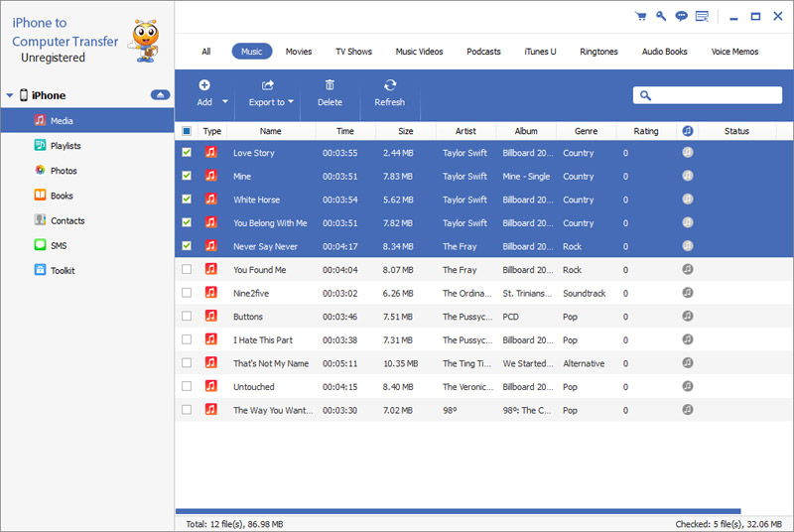Click the eject iPhone button

pyautogui.click(x=160, y=94)
